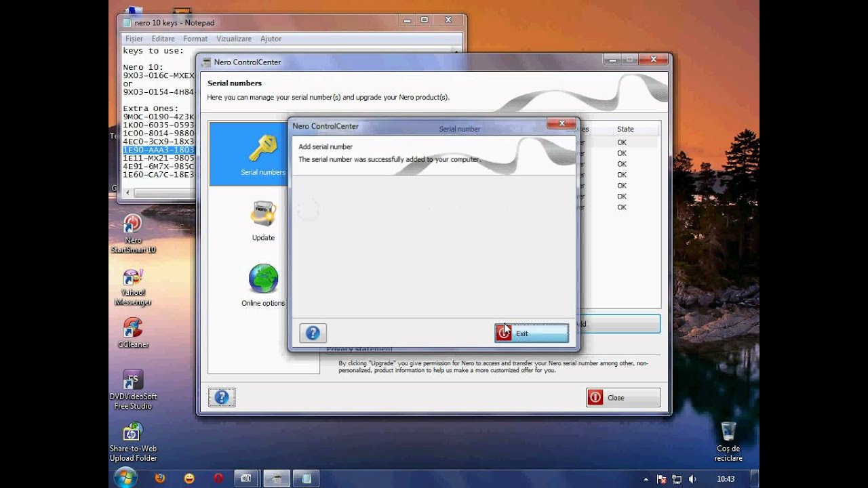Screen dimensions: 868x488
Task: Select Yahoo! Messenger desktop icon
Action: (133, 287)
